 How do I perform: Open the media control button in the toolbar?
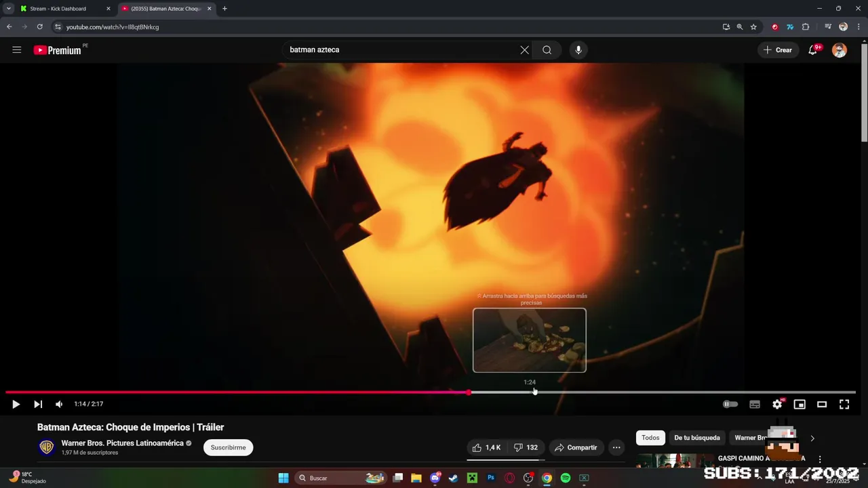(x=828, y=27)
